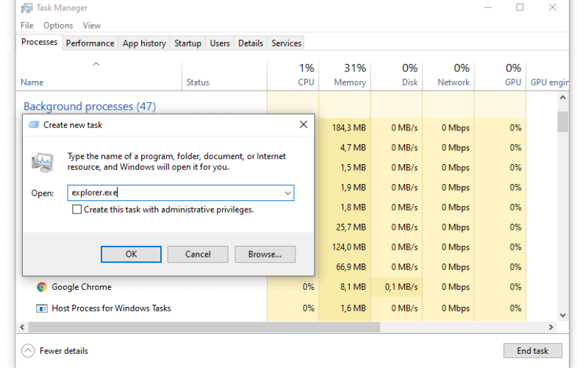This screenshot has height=368, width=588.
Task: Click the Google Chrome process icon
Action: click(42, 287)
